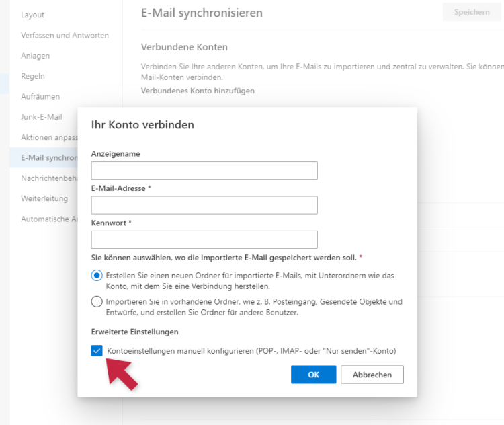Confirm the dialog with OK
Image resolution: width=504 pixels, height=425 pixels.
coord(313,375)
